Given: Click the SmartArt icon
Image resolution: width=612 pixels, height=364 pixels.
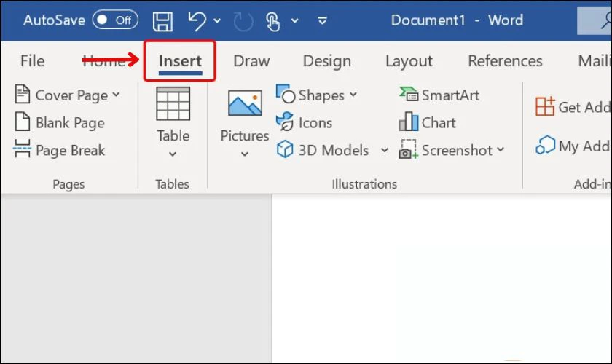Looking at the screenshot, I should [409, 94].
